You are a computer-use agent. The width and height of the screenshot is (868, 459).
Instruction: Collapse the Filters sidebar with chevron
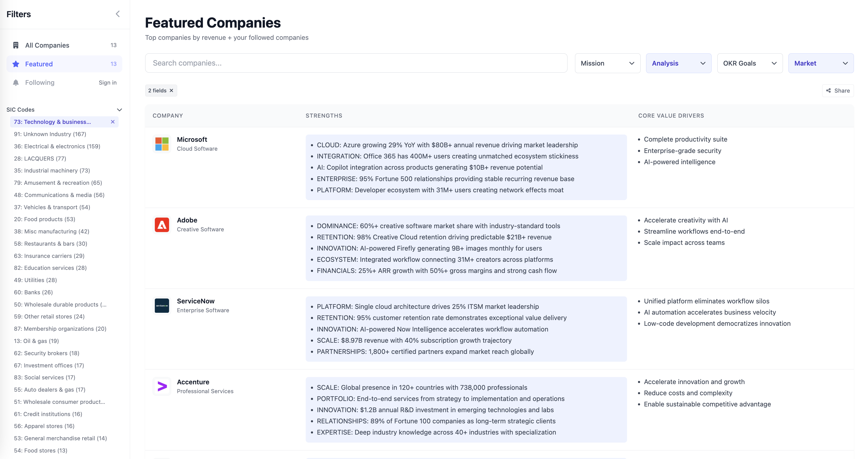[118, 14]
